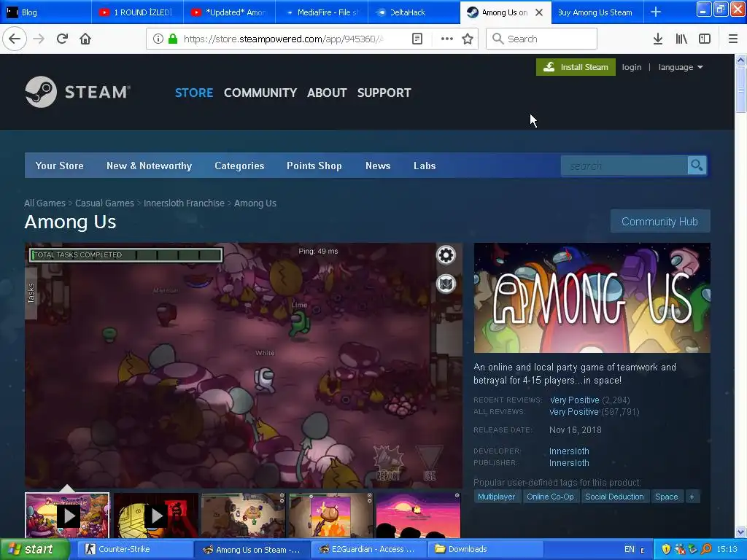The image size is (747, 560).
Task: Open the COMMUNITY header menu
Action: 260,93
